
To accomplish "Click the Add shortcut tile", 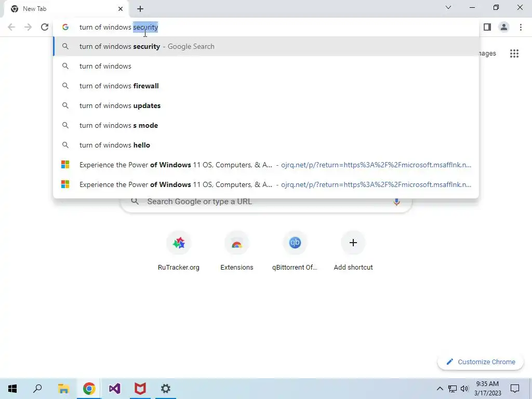I will [x=353, y=251].
